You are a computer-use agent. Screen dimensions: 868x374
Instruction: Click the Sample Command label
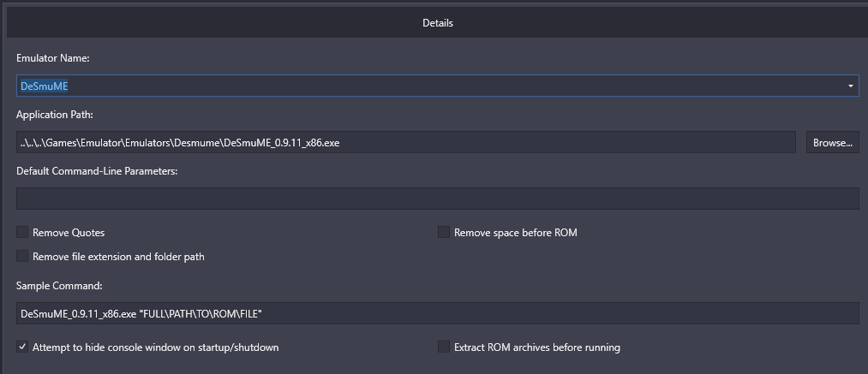click(x=59, y=286)
